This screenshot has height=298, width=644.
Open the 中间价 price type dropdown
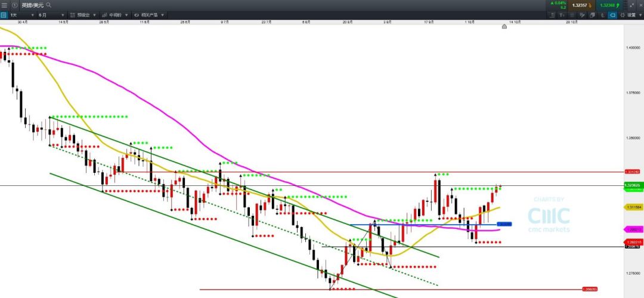[x=114, y=15]
